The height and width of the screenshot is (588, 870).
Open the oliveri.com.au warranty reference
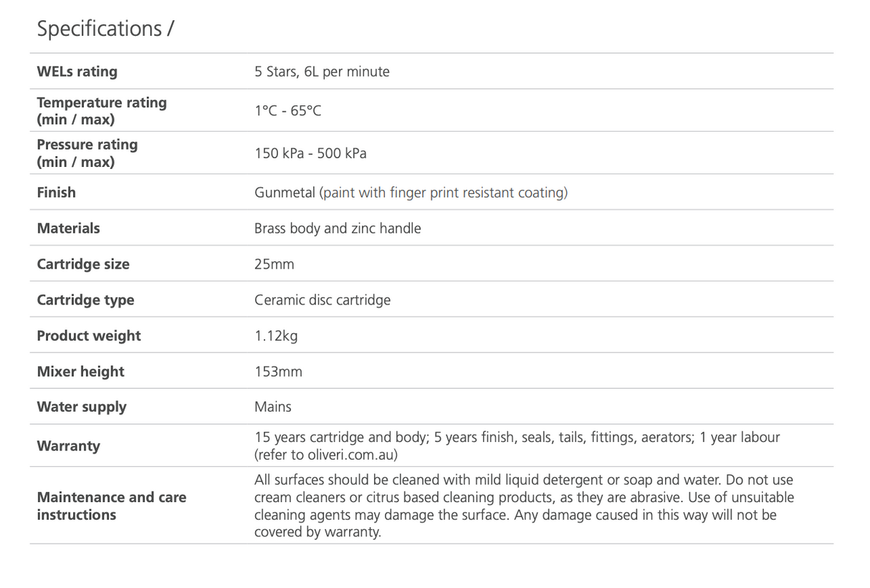click(x=343, y=455)
